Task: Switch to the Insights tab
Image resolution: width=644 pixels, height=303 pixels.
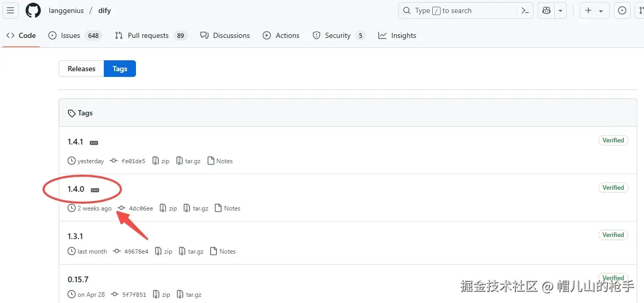Action: pyautogui.click(x=398, y=35)
